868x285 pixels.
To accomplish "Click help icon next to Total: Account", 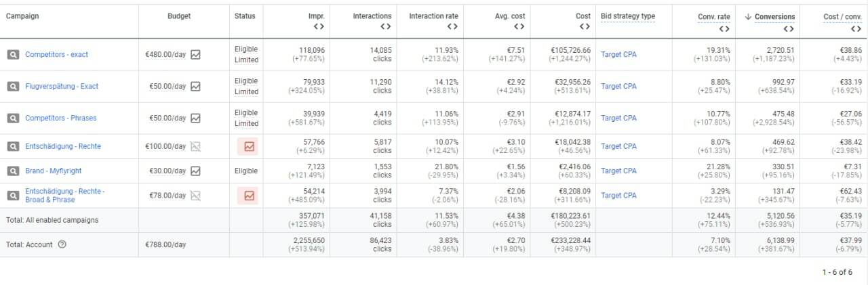I will coord(62,245).
